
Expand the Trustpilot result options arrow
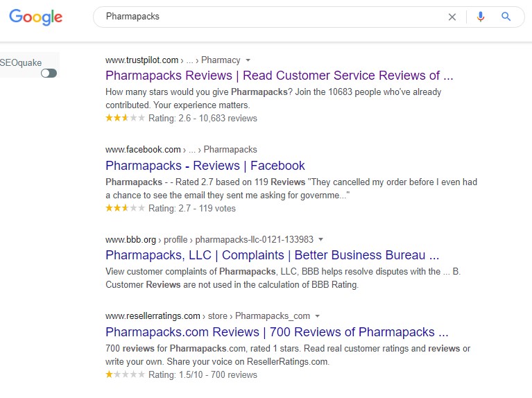coord(248,60)
